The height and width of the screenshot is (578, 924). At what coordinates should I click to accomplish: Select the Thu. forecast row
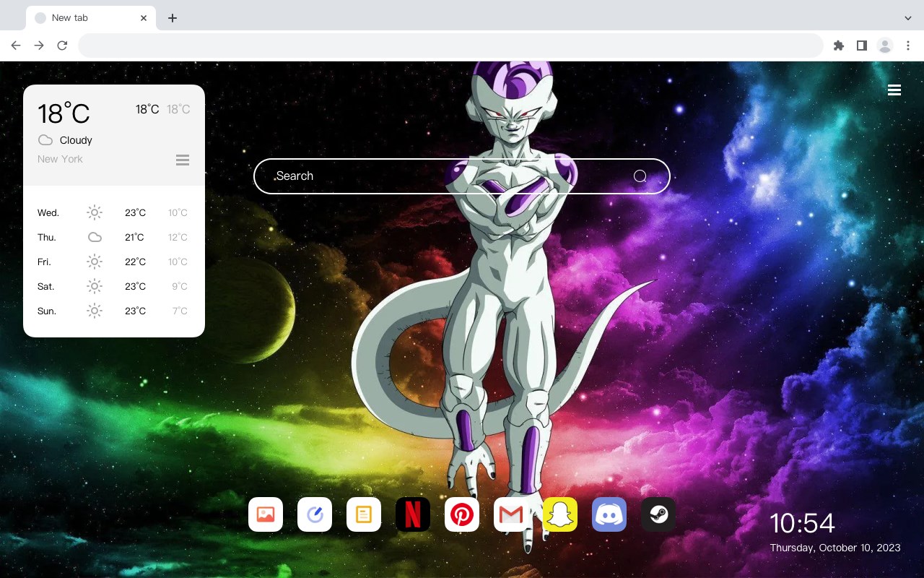(x=114, y=237)
